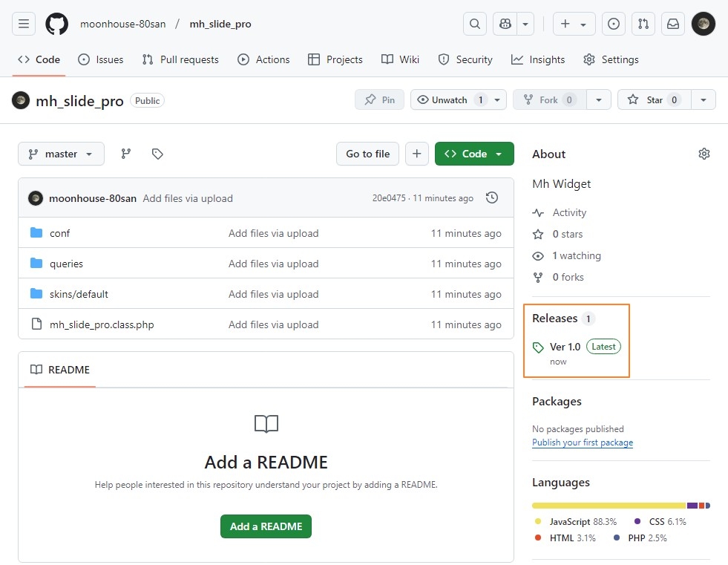The image size is (728, 565).
Task: Open the Wiki tab
Action: (x=400, y=59)
